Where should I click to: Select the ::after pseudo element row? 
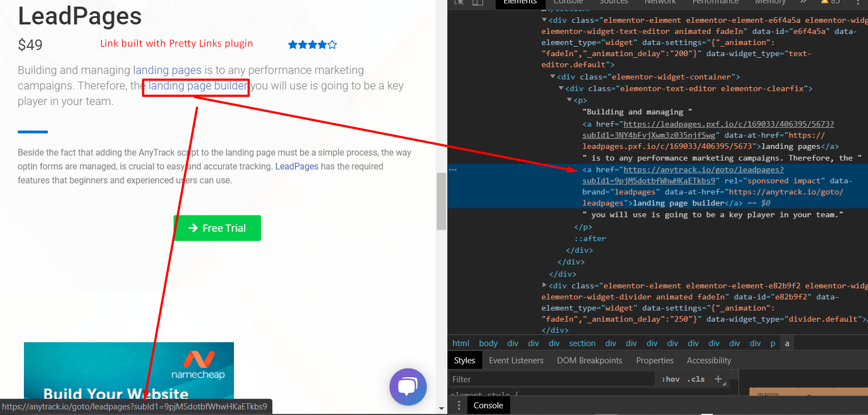pos(590,238)
